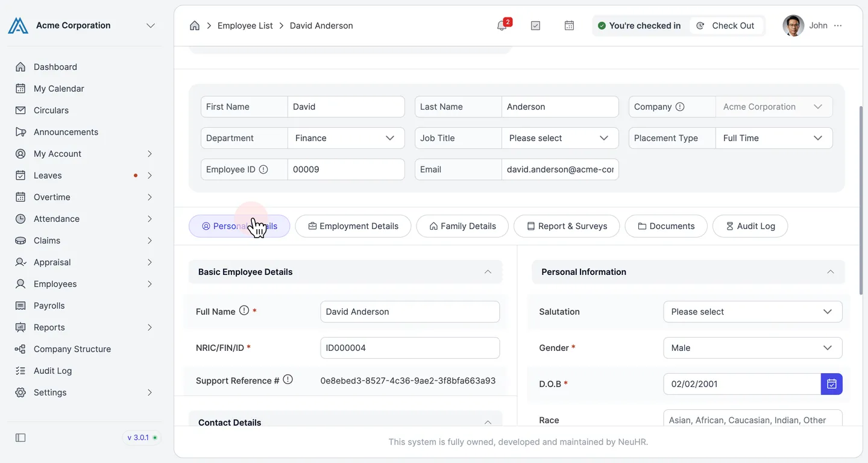Open the Job Title dropdown
Screen dimensions: 868x463
pos(560,138)
